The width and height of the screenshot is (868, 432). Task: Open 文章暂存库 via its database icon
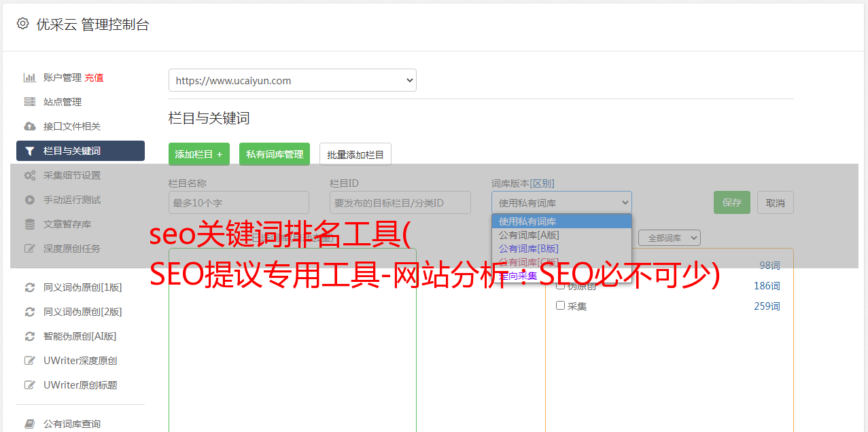pos(29,224)
